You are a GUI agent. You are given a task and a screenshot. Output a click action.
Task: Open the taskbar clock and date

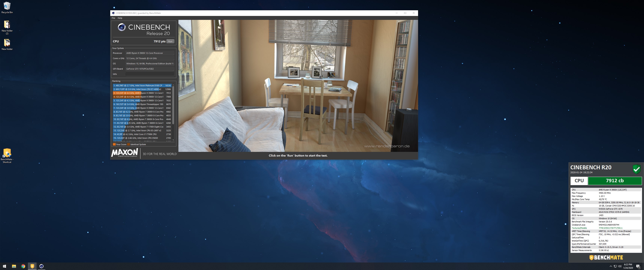pos(628,266)
